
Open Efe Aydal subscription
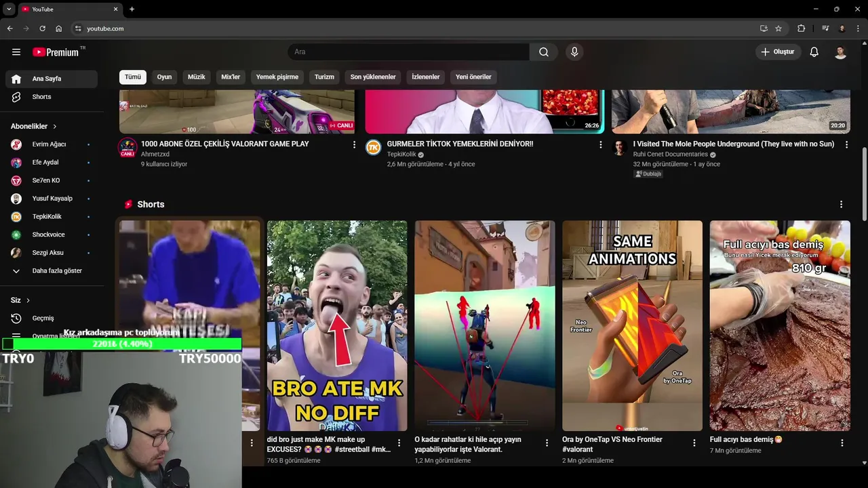click(52, 163)
